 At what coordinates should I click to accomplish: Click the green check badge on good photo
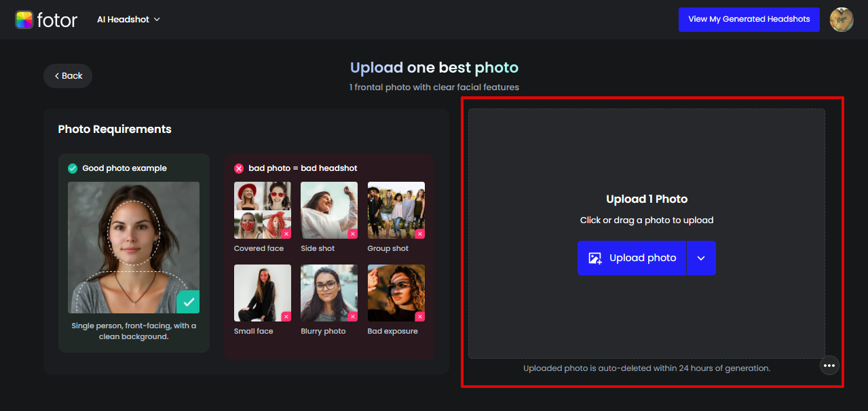pyautogui.click(x=188, y=302)
